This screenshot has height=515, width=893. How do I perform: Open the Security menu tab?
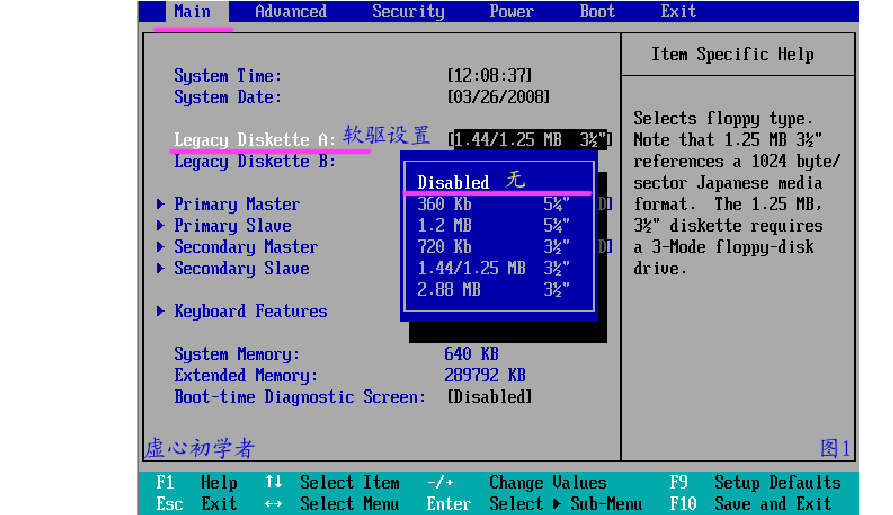[x=408, y=11]
